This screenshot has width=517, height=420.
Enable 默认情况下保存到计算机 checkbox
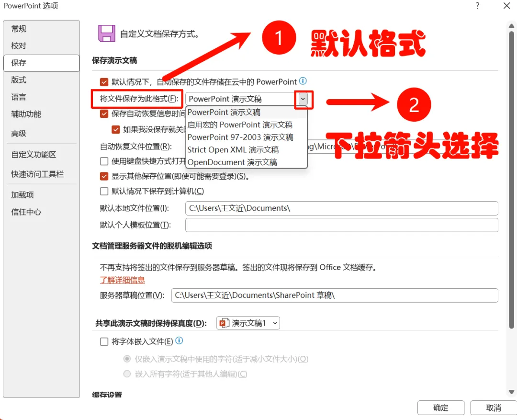tap(104, 191)
